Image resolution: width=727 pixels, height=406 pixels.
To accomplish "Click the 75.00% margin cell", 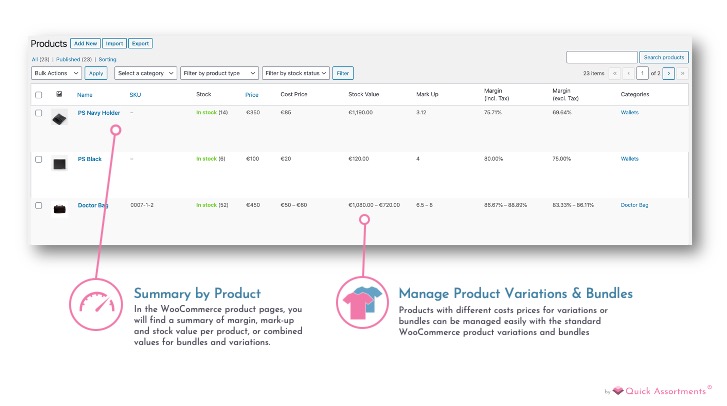I will pos(561,159).
